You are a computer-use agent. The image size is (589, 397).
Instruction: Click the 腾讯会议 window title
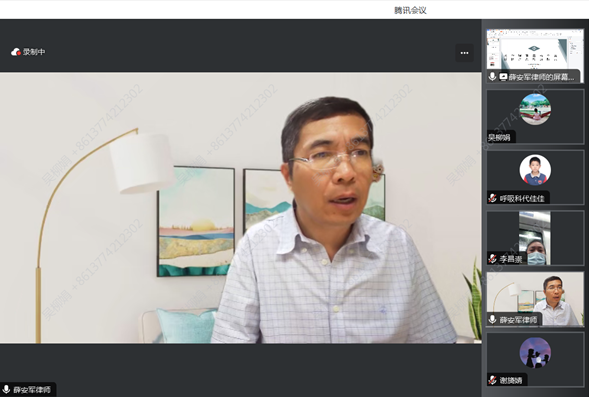coord(410,10)
